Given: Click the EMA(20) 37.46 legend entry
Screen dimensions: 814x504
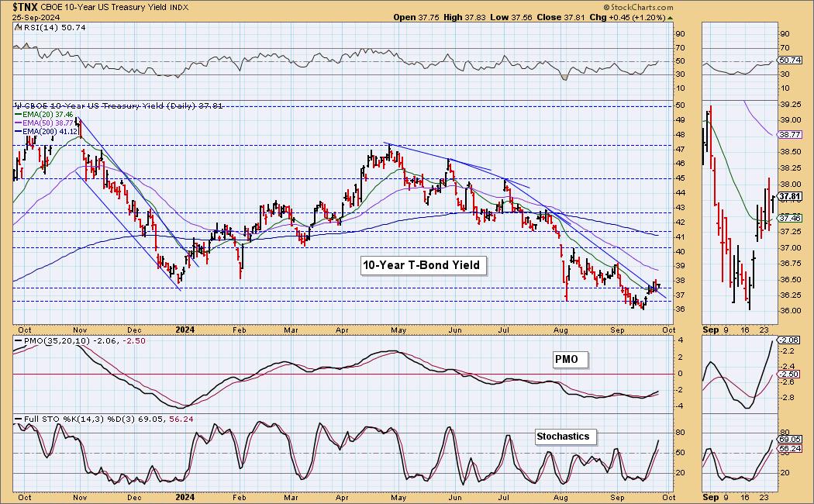Looking at the screenshot, I should 44,114.
